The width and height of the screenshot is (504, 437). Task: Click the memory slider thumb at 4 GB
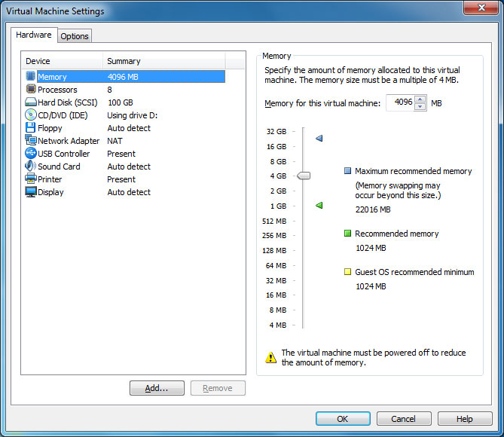304,176
